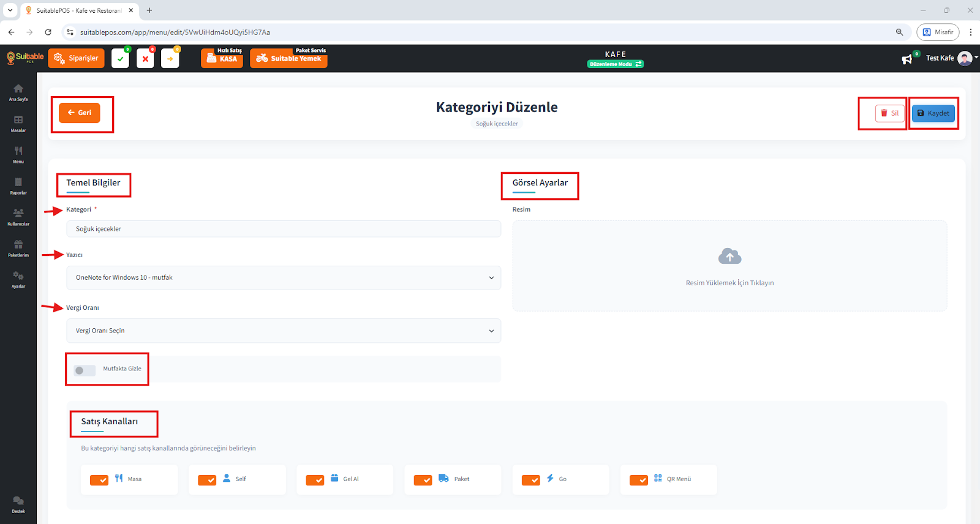Image resolution: width=980 pixels, height=524 pixels.
Task: Uncheck the Self sales channel
Action: point(207,481)
